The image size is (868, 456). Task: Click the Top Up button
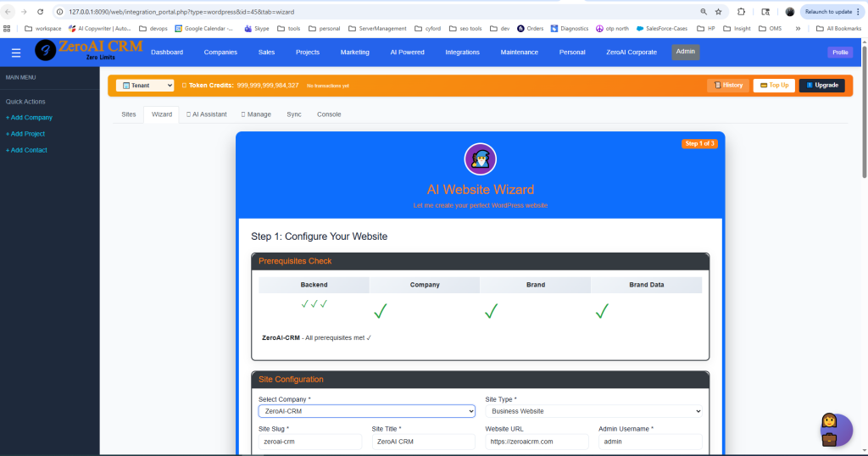click(x=773, y=86)
